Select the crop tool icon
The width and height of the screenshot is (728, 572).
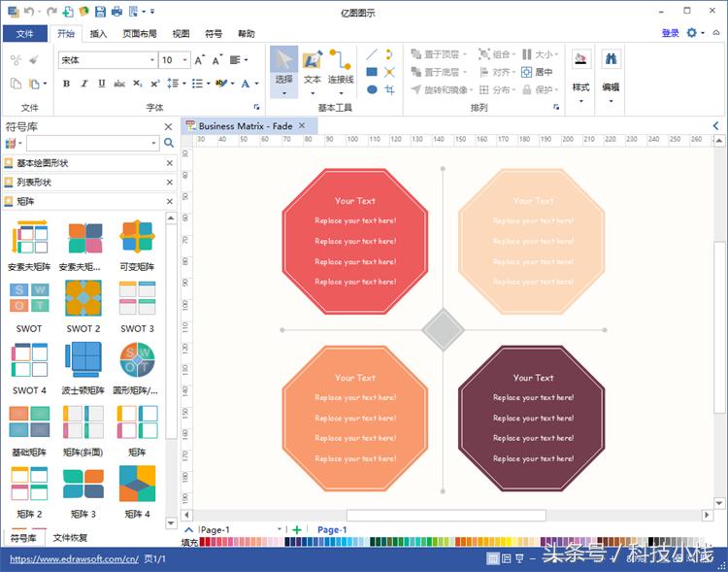(389, 89)
